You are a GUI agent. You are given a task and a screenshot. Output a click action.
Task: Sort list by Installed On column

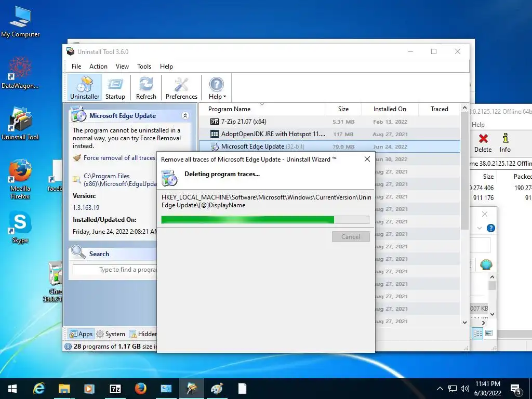390,109
